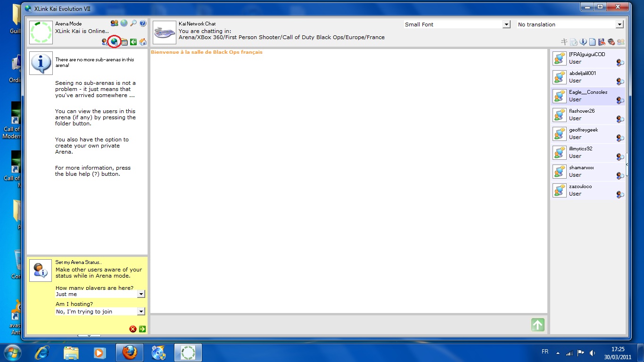644x362 pixels.
Task: View profile icon for [FRA]guiguiCOD
Action: 620,62
